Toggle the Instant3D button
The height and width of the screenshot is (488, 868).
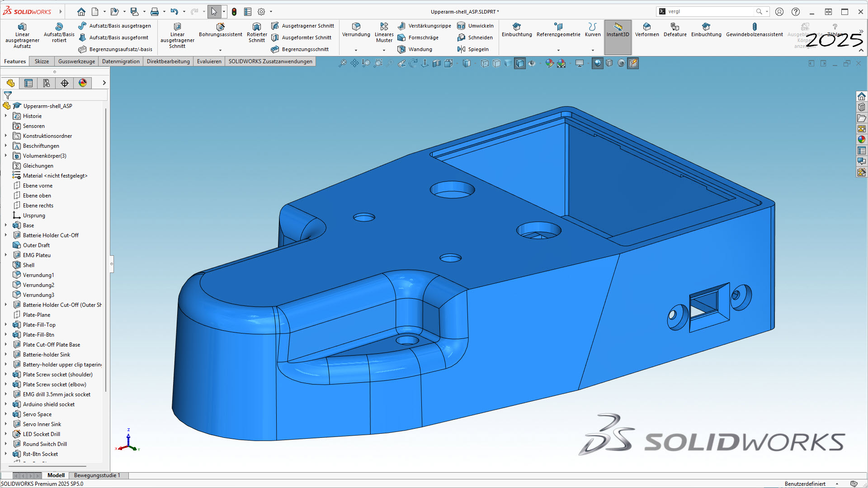tap(618, 30)
